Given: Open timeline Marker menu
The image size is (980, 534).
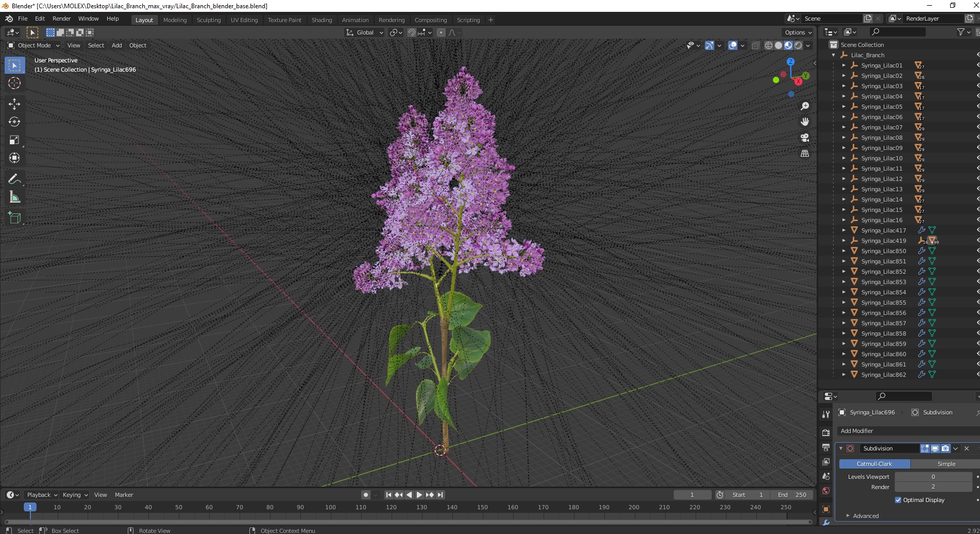Looking at the screenshot, I should click(124, 495).
